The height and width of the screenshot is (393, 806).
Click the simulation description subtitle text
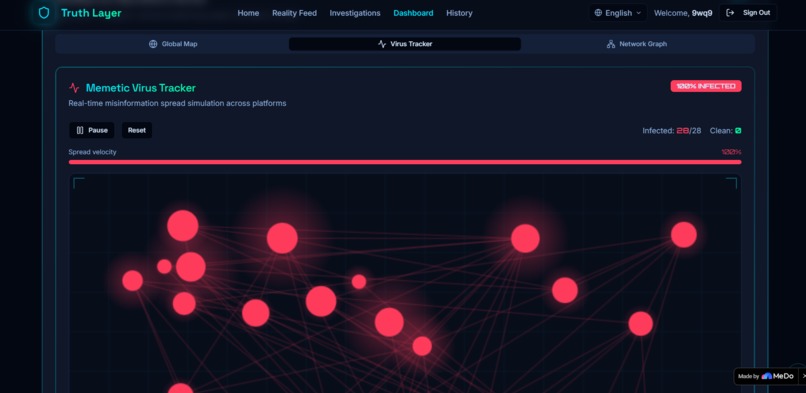pyautogui.click(x=177, y=103)
